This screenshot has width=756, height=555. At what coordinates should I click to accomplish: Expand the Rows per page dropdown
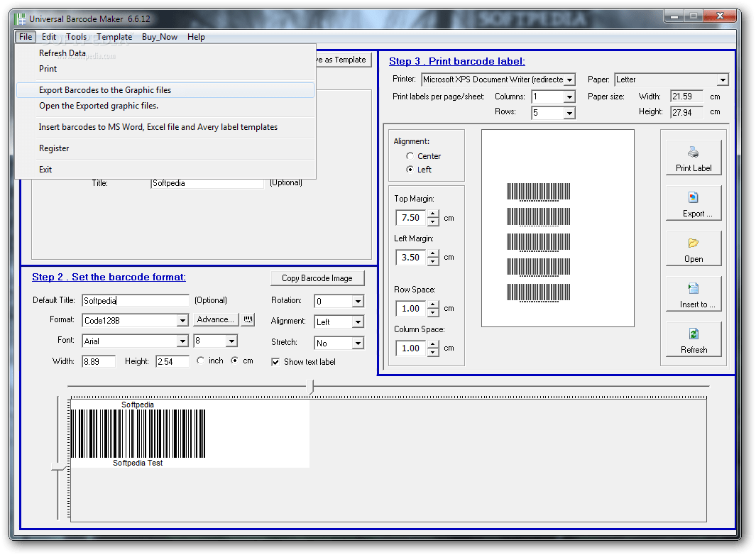tap(571, 112)
